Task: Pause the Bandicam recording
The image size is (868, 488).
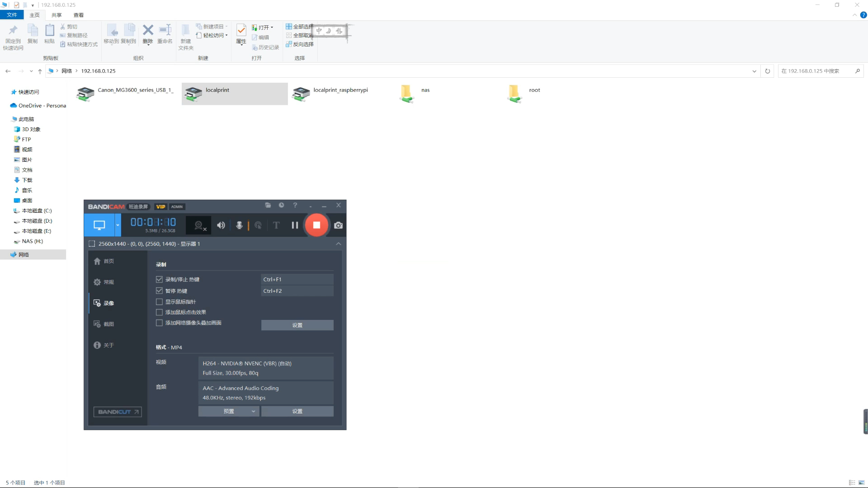Action: tap(295, 225)
